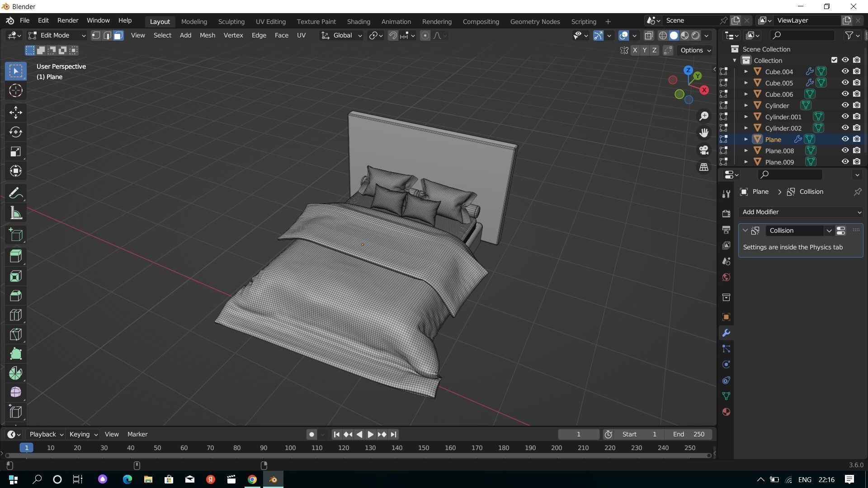The height and width of the screenshot is (488, 868).
Task: Enable wireframe viewport shading
Action: coord(662,35)
